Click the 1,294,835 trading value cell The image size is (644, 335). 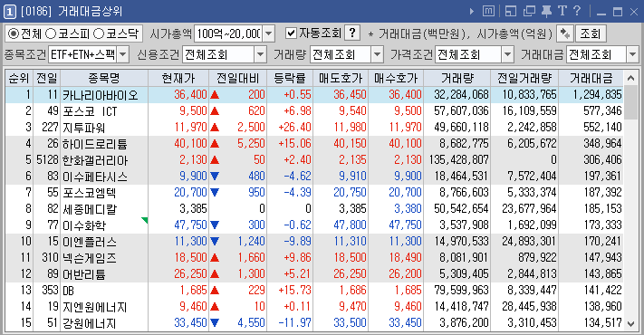pos(597,95)
